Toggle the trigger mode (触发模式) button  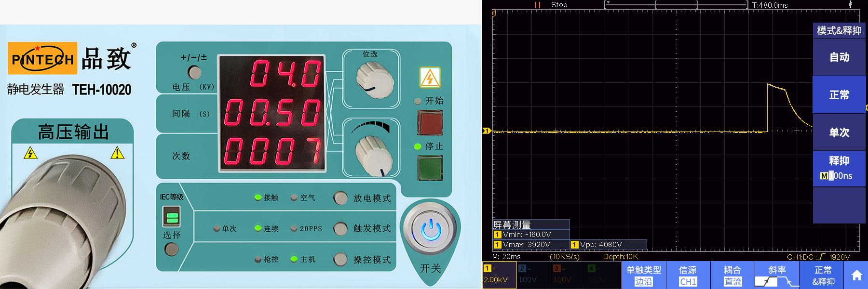tap(340, 228)
